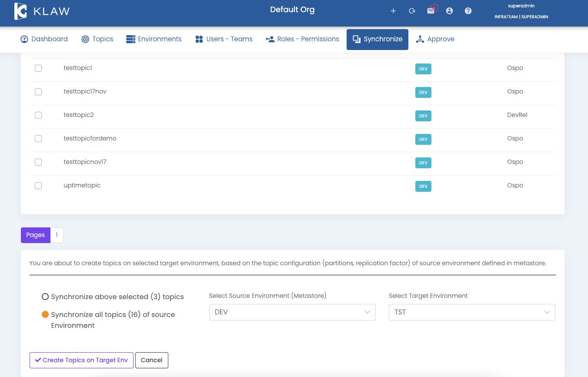588x377 pixels.
Task: Choose 'Synchronize all topics (16)' radio option
Action: (x=45, y=314)
